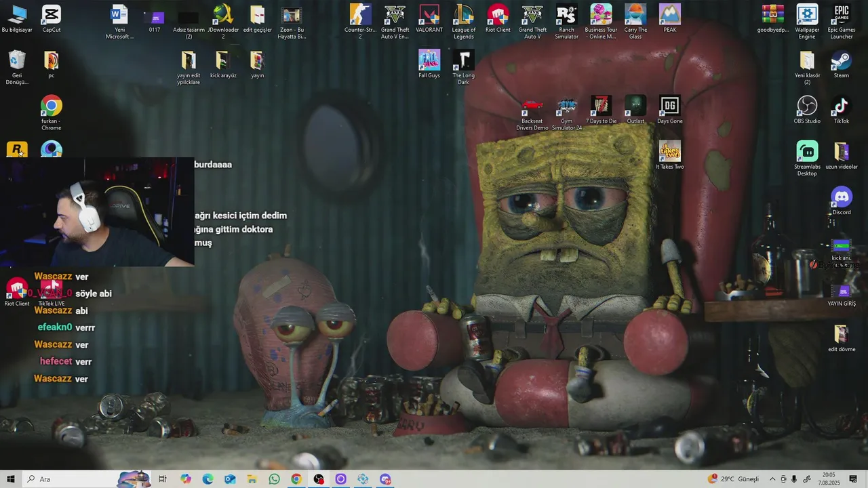Select the webcam overlay thumbnail
This screenshot has width=868, height=488.
point(97,212)
